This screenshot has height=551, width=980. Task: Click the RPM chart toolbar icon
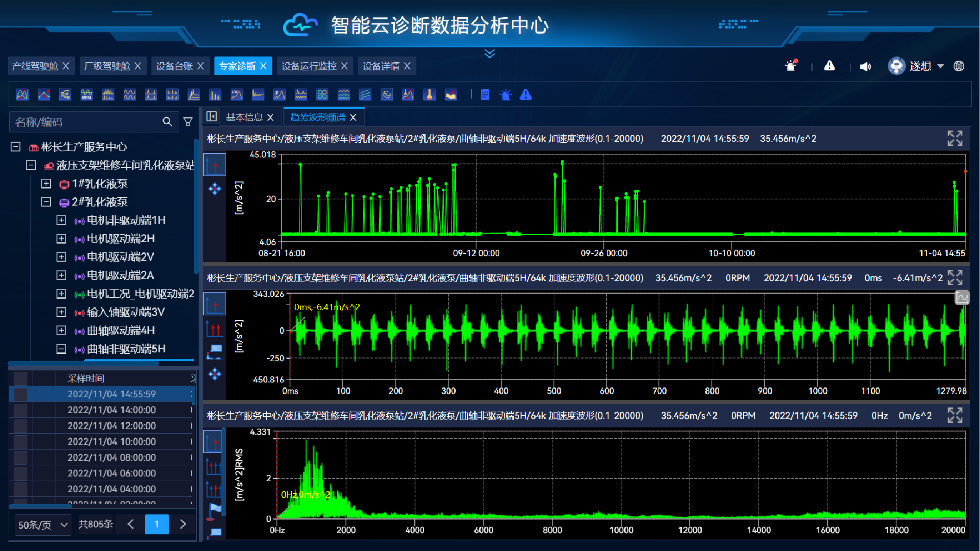click(x=86, y=95)
